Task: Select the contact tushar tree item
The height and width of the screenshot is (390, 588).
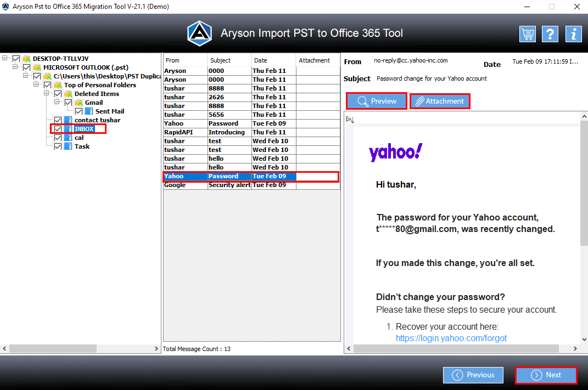Action: coord(98,120)
